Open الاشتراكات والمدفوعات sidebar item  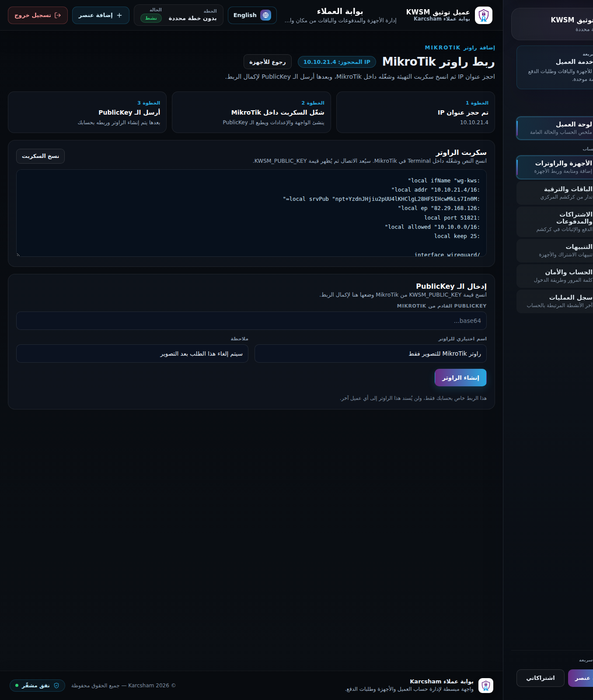tap(555, 222)
